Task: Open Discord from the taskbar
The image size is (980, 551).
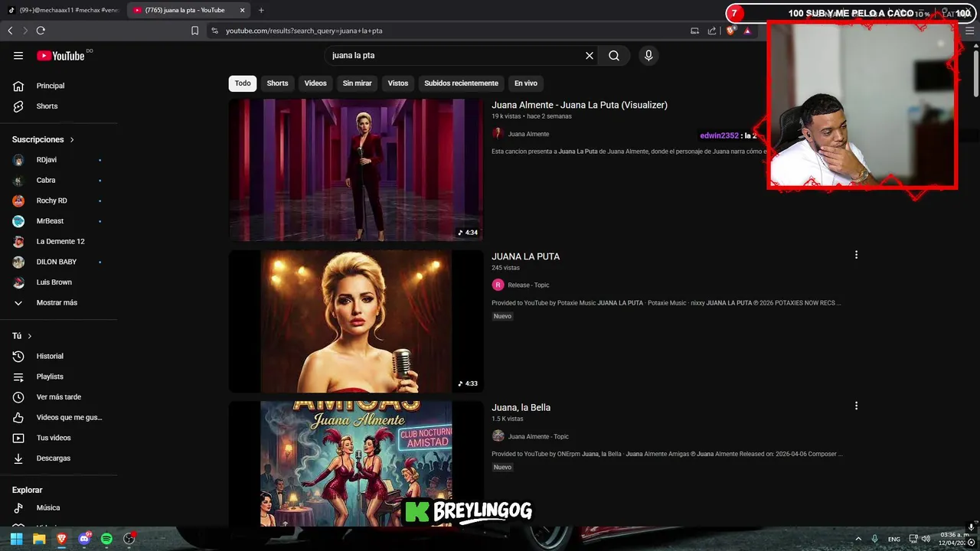Action: [x=84, y=539]
